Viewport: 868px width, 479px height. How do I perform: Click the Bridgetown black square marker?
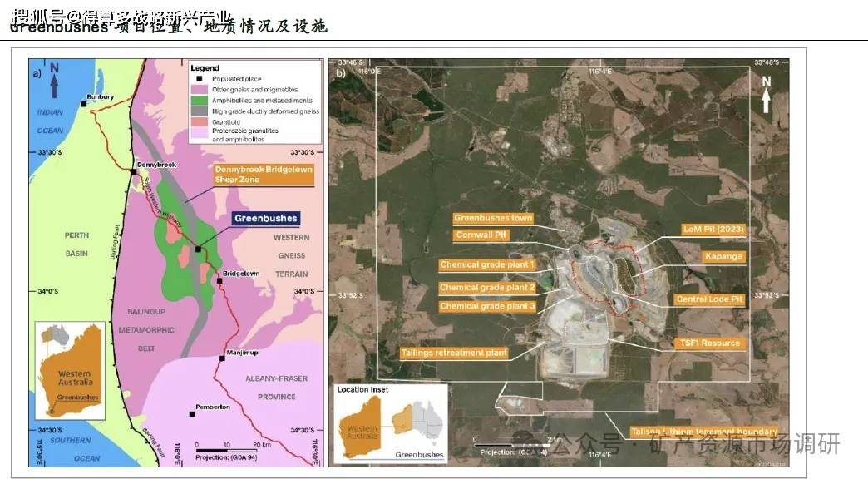[219, 281]
